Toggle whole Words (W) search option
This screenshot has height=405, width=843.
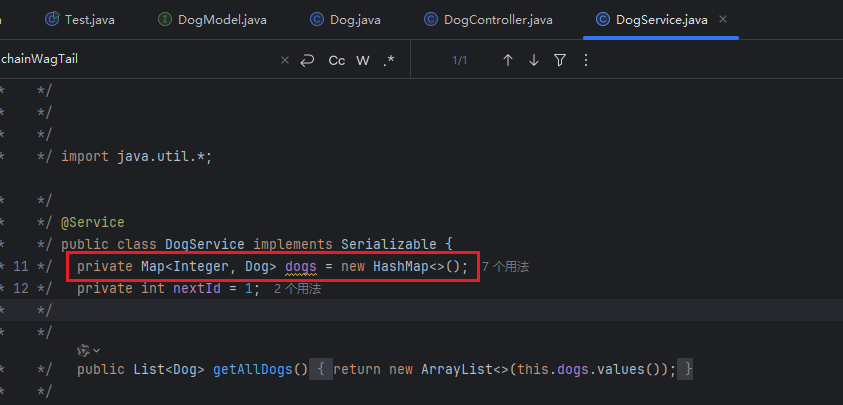363,60
